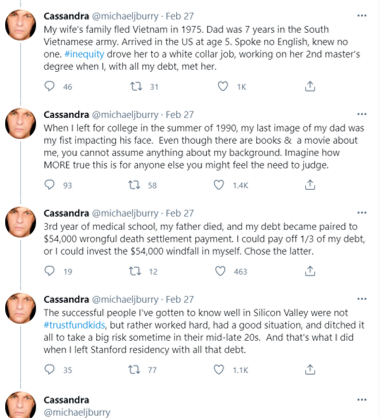Open more options on the medical school tweet
Viewport: 383px width, 418px height.
click(362, 213)
